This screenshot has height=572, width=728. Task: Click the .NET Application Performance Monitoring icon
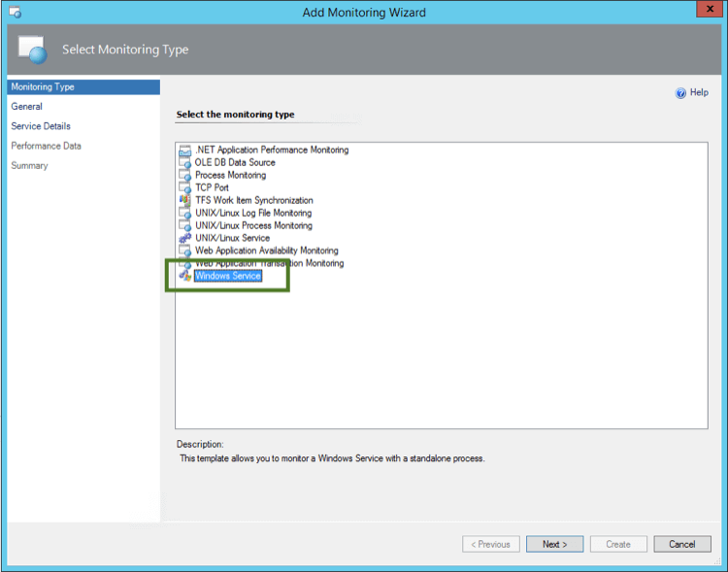coord(184,151)
